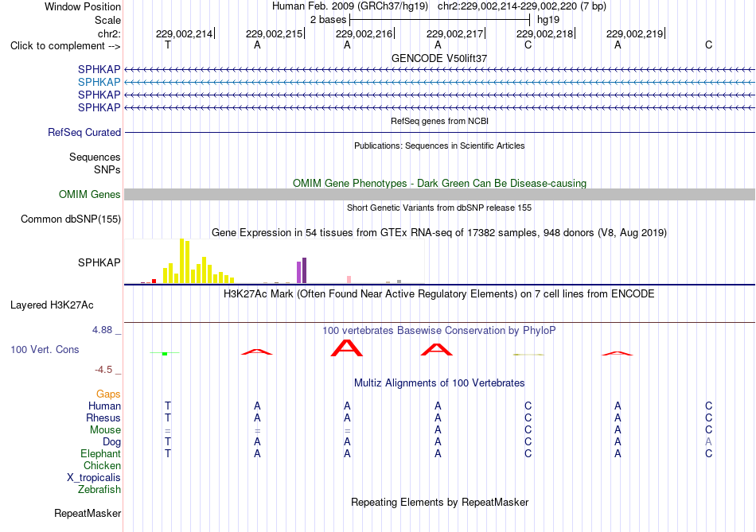
Task: Click the Zebrafish species label
Action: [x=99, y=490]
